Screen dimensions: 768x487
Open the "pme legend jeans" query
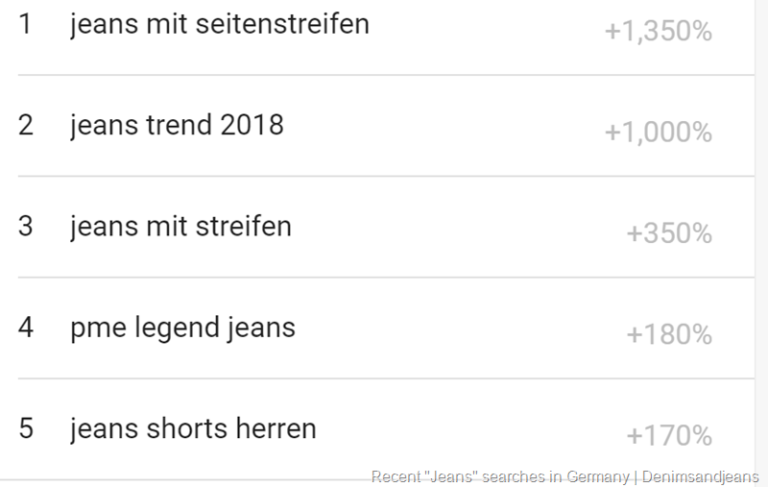[x=183, y=327]
